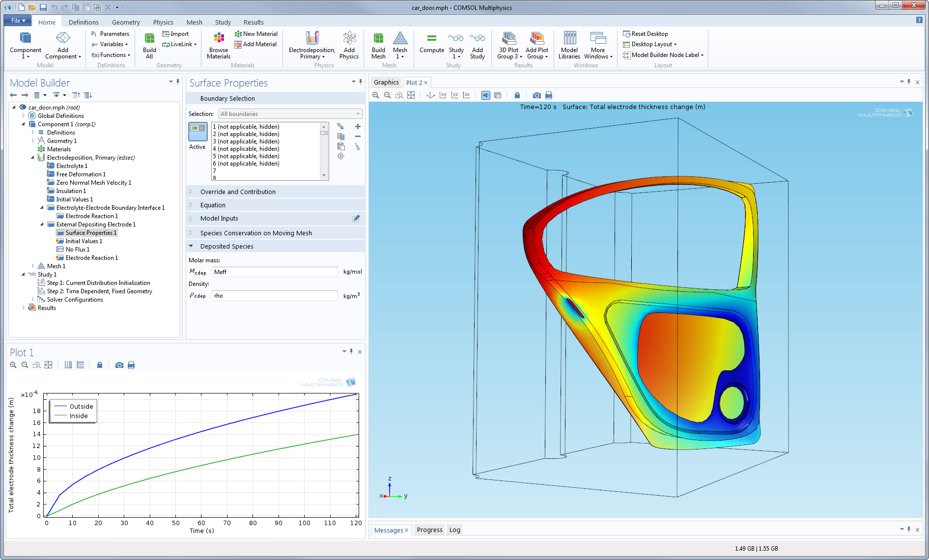Take image snapshot of Graphics window
The image size is (929, 560).
tap(537, 95)
